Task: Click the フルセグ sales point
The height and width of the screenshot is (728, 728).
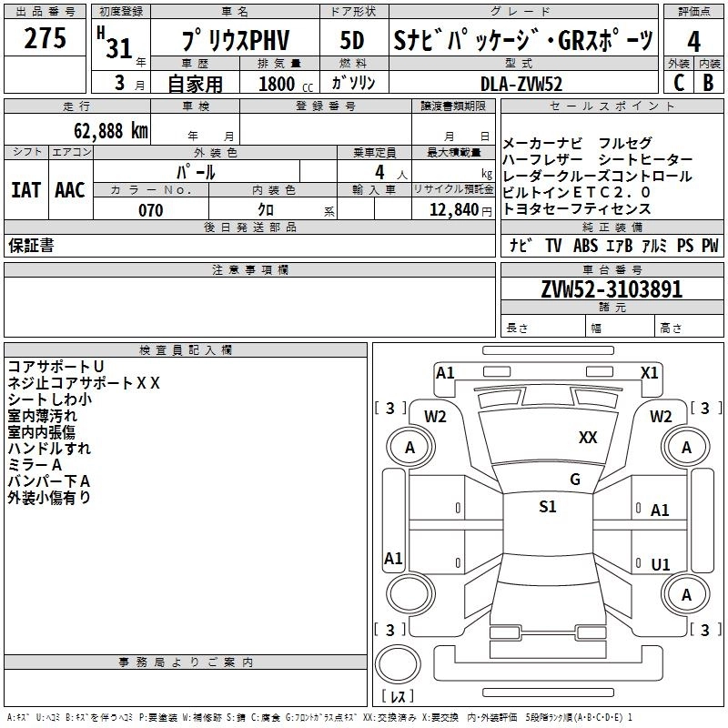Action: pyautogui.click(x=625, y=143)
